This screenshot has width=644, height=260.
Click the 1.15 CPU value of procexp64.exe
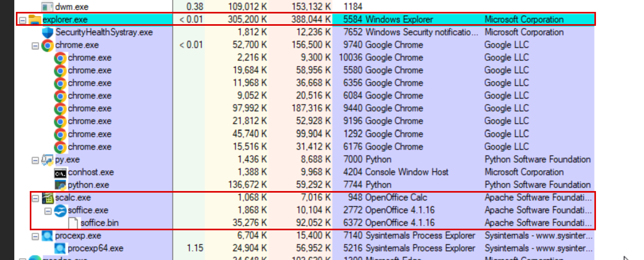tap(195, 248)
